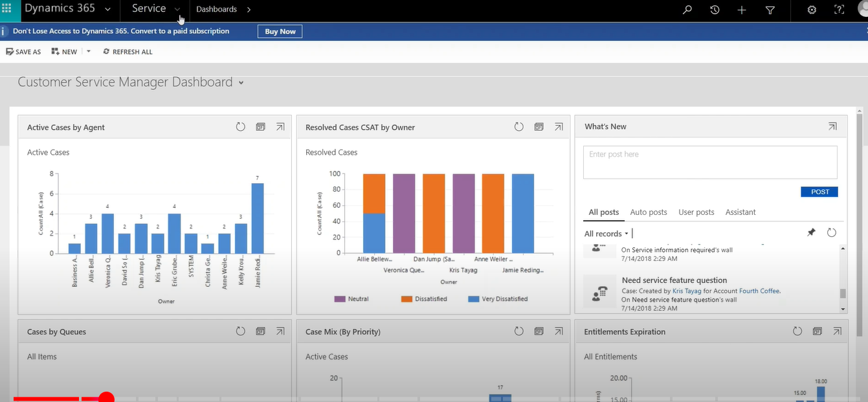This screenshot has width=868, height=402.
Task: Open the filter icon in the header
Action: pos(770,10)
